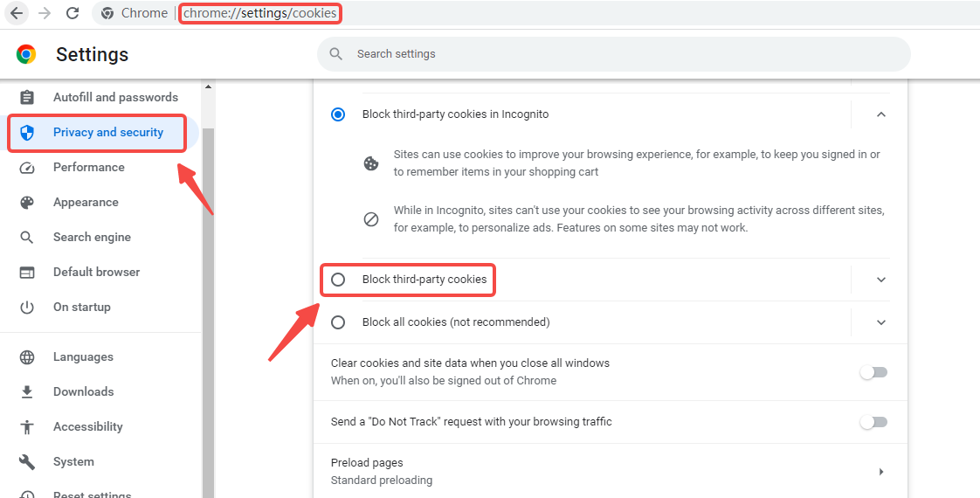Open the Preload pages setting
Screen dimensions: 980x498
pos(608,471)
